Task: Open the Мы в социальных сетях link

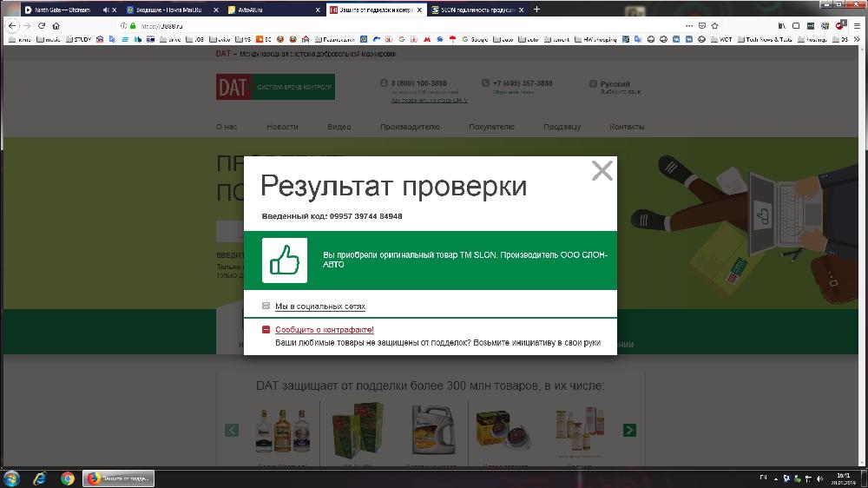Action: [320, 307]
